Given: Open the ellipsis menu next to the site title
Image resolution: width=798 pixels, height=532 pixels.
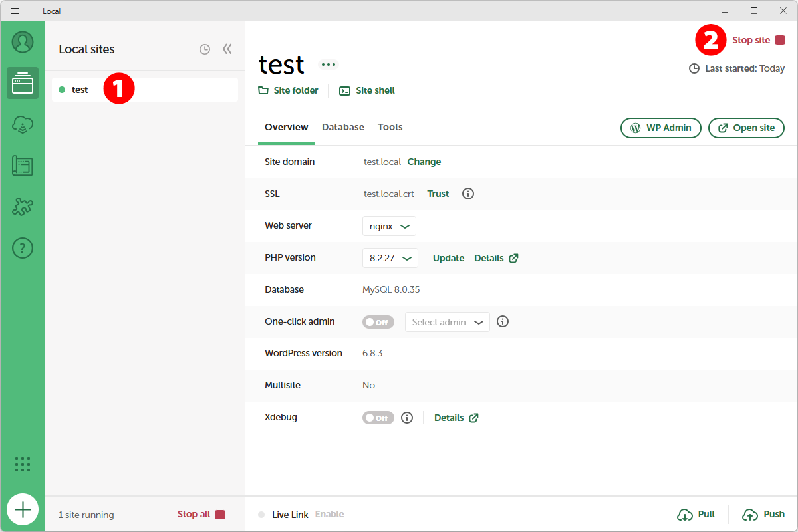Looking at the screenshot, I should click(x=328, y=65).
